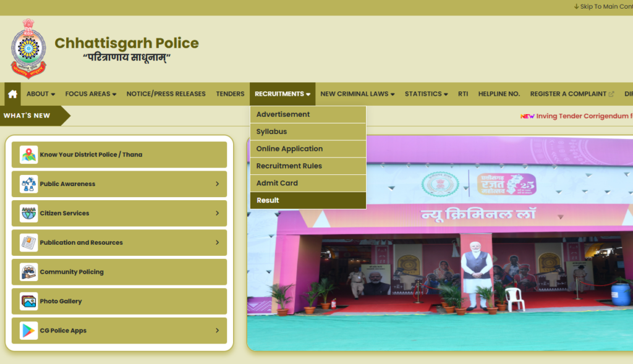Click the globe icon beside Citizen Services

(x=28, y=213)
